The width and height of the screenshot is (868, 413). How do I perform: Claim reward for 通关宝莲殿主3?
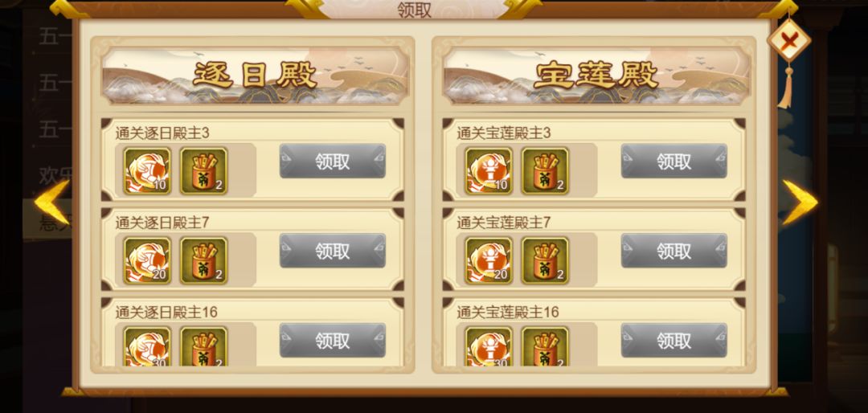click(x=674, y=162)
